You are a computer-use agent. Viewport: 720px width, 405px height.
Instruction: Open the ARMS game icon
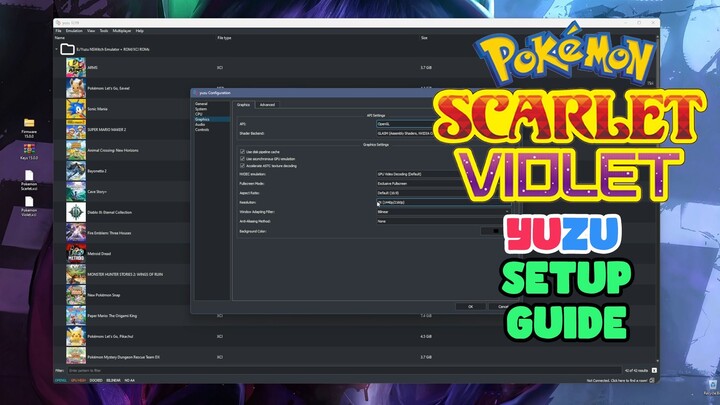click(76, 68)
